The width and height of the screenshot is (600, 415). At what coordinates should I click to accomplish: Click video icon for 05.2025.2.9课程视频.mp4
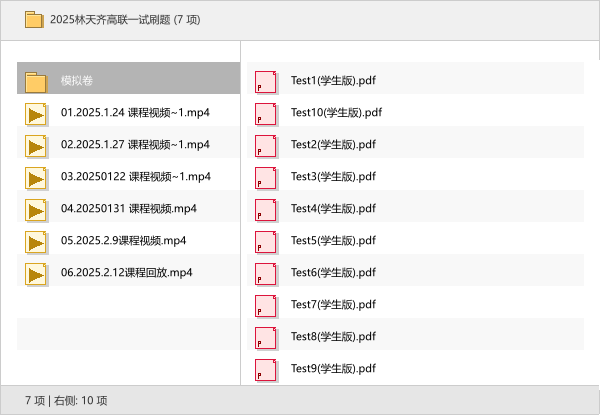[37, 241]
